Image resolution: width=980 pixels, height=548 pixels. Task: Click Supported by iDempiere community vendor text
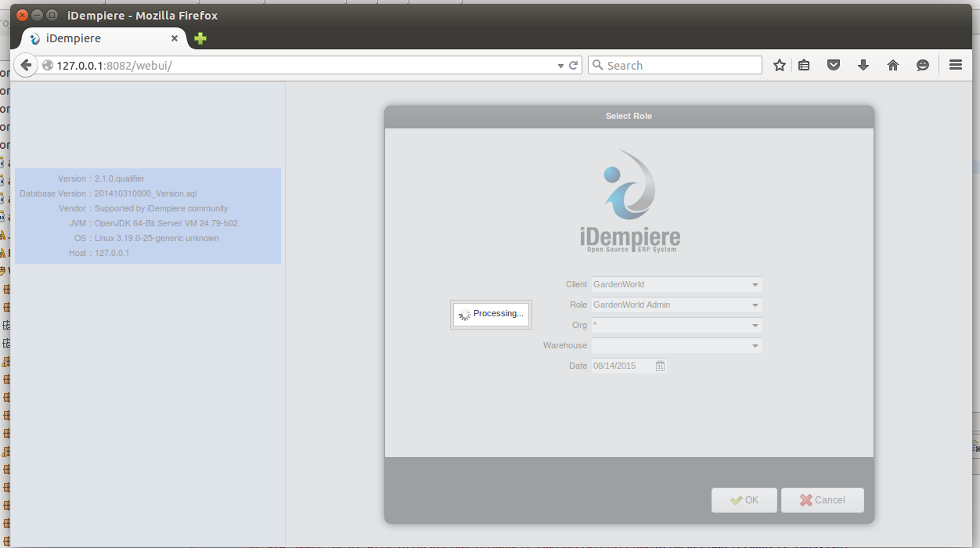[161, 208]
